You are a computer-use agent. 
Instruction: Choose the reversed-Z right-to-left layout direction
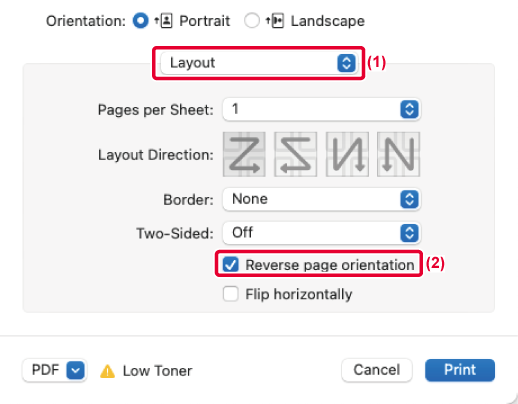(x=295, y=154)
